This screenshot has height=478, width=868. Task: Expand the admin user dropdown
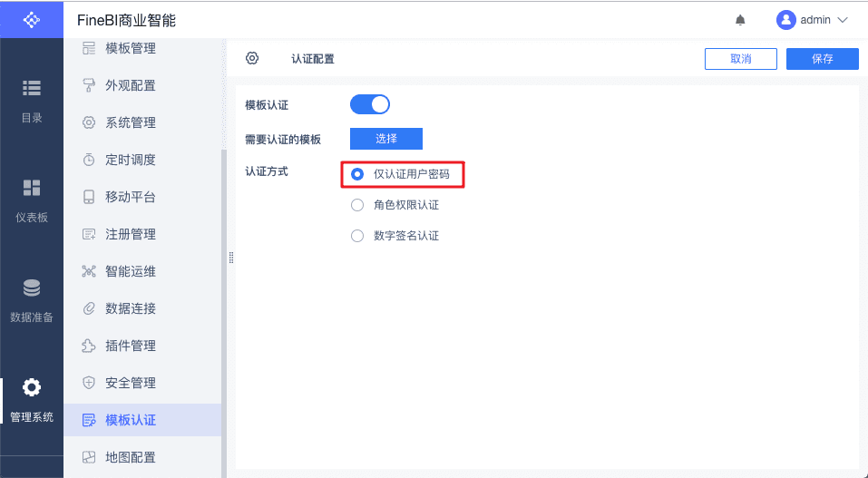(813, 20)
